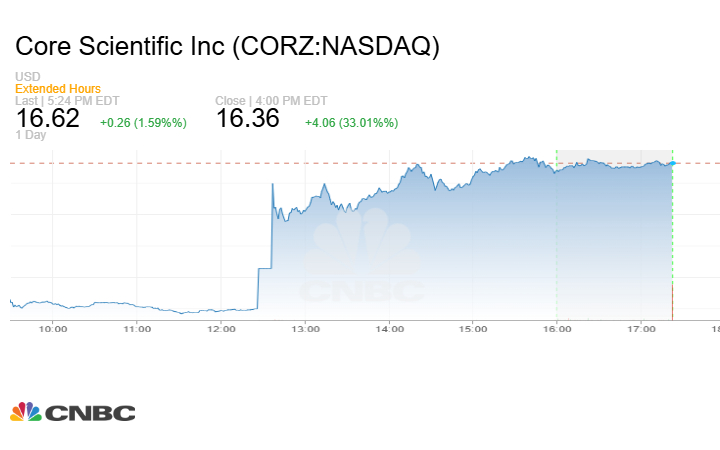
Task: Click the Last 5:24 PM EDT timestamp
Action: click(x=65, y=101)
